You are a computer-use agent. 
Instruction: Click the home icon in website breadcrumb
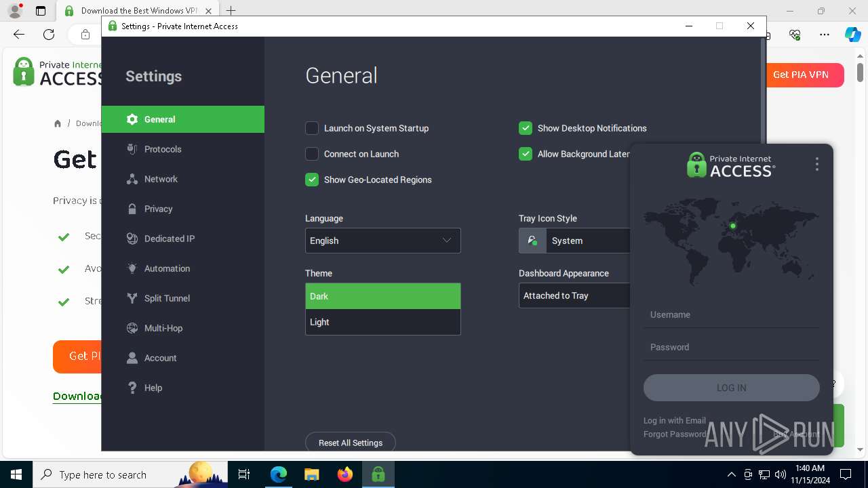58,123
